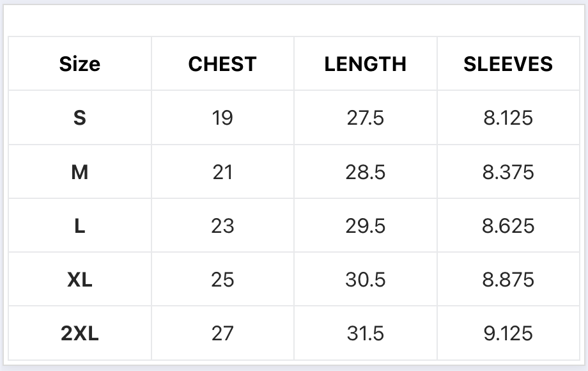Select the 2XL size row label
Image resolution: width=588 pixels, height=371 pixels.
coord(80,333)
